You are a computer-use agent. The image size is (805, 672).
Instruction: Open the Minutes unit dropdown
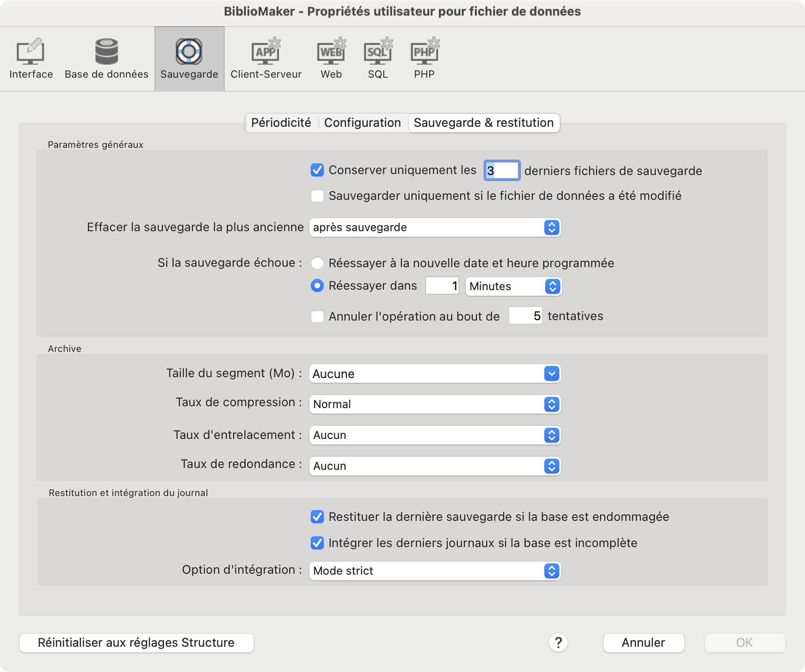click(513, 286)
